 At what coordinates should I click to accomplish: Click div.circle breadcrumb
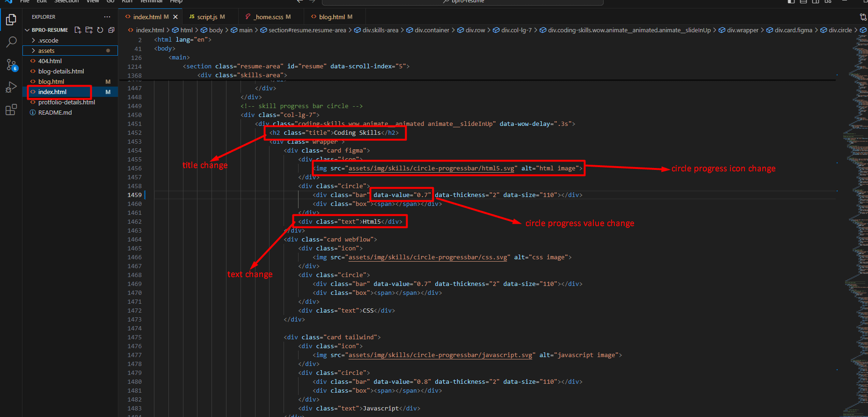836,30
